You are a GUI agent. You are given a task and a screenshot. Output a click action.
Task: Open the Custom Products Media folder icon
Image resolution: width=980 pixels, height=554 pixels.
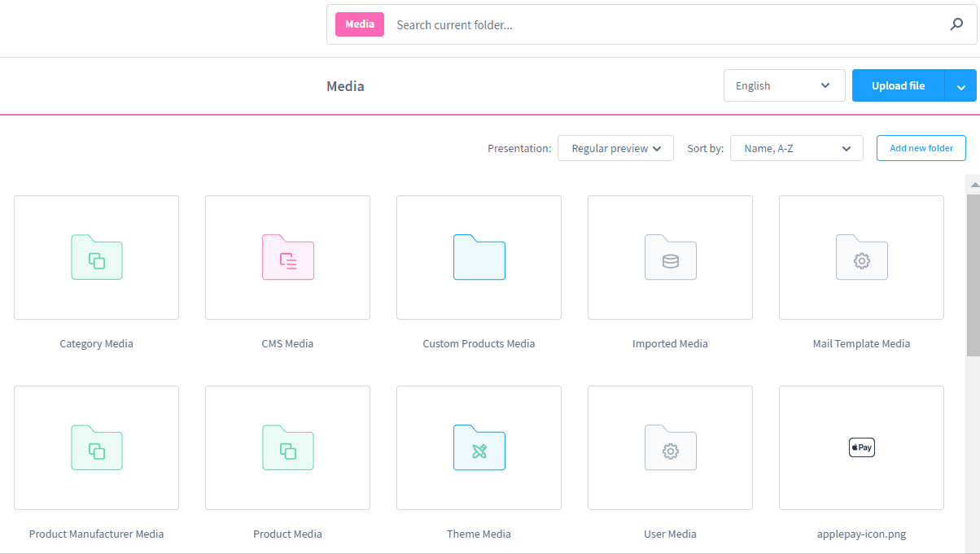479,257
